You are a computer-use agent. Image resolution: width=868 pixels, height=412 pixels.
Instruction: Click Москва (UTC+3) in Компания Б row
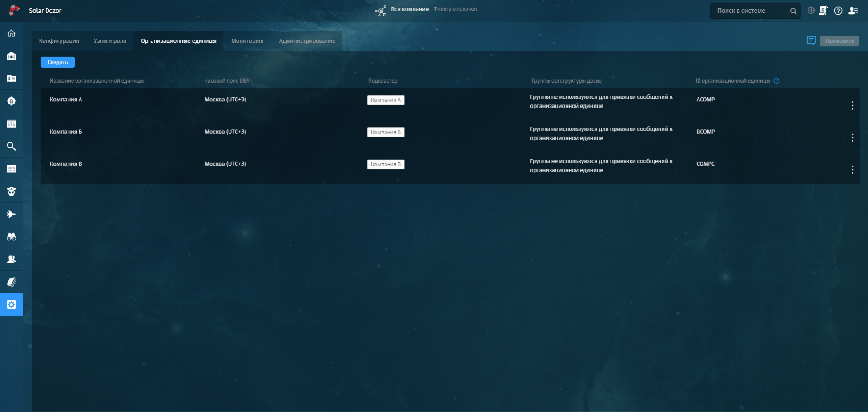[225, 132]
